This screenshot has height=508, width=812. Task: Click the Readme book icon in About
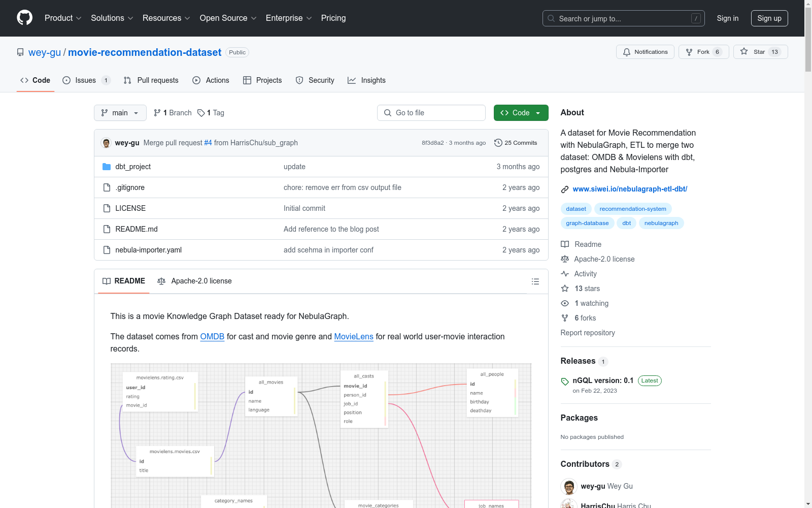[x=565, y=244]
